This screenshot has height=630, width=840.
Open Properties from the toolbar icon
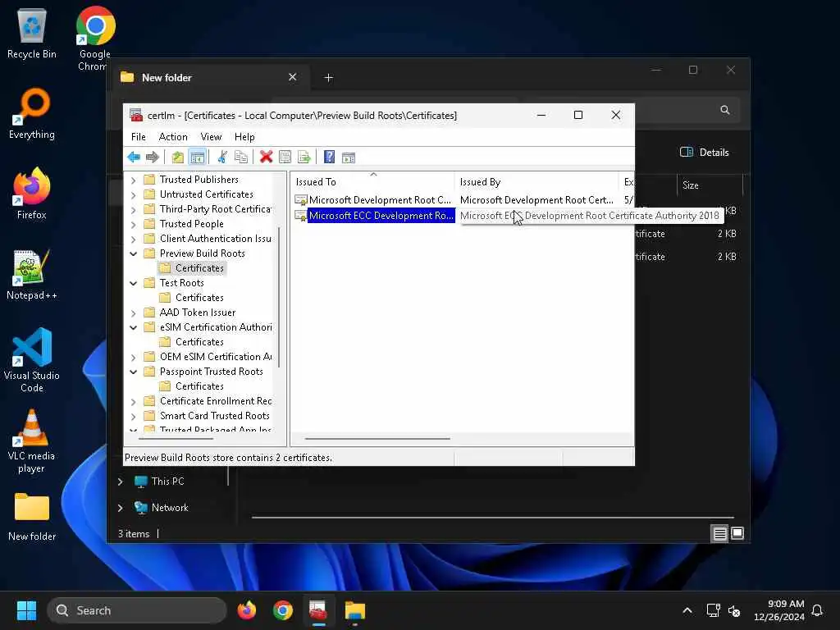(285, 157)
